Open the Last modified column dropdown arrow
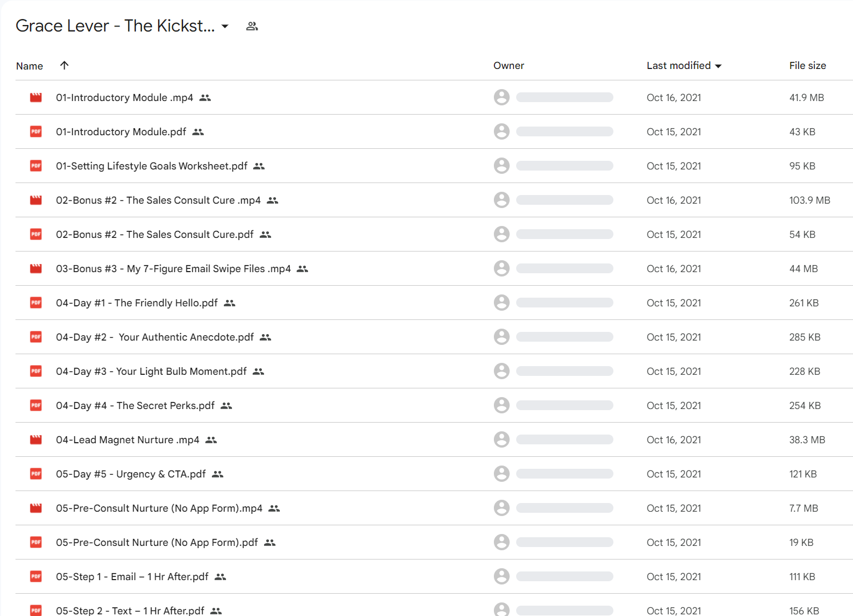853x616 pixels. [x=718, y=66]
